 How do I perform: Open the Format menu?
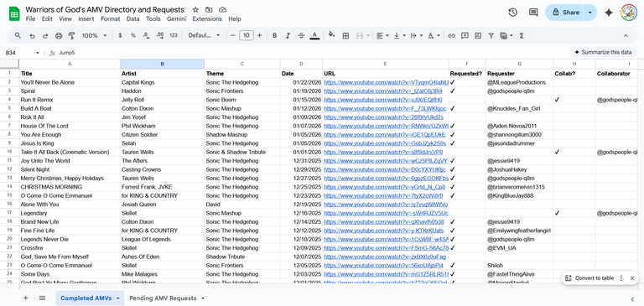[110, 19]
